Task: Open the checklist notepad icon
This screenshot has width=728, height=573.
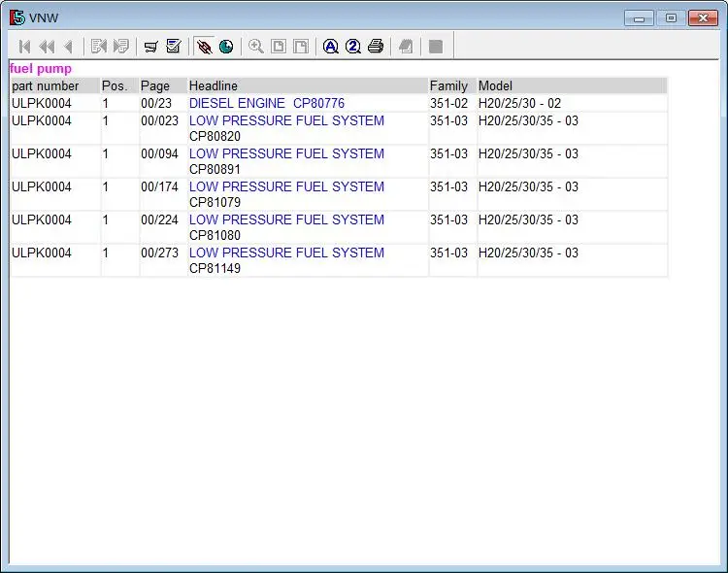Action: coord(174,47)
